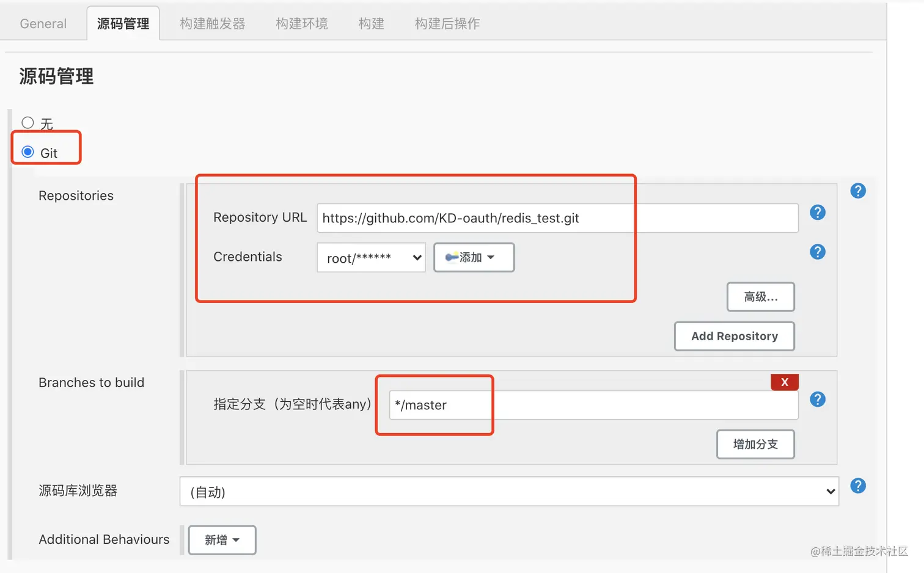Show help for 源码库浏览器 dropdown
924x573 pixels.
click(x=858, y=486)
